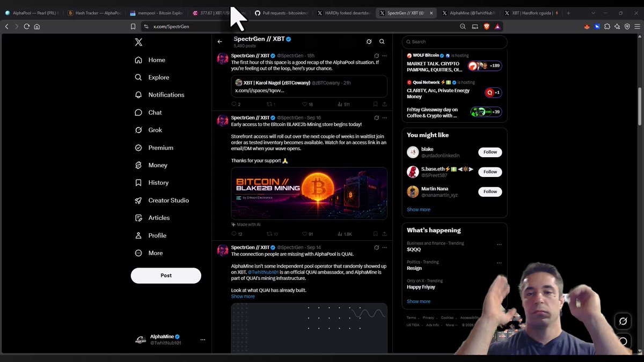Follow the Martin Nana account
Image resolution: width=644 pixels, height=362 pixels.
490,191
